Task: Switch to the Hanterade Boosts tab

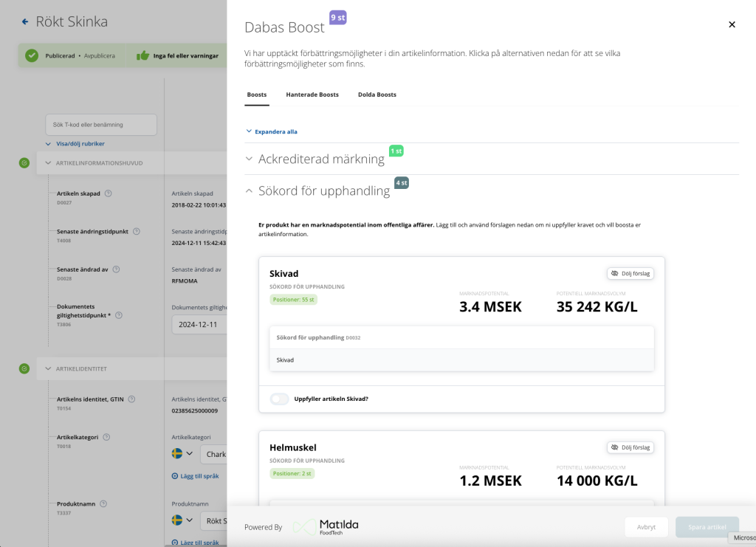Action: pyautogui.click(x=312, y=94)
